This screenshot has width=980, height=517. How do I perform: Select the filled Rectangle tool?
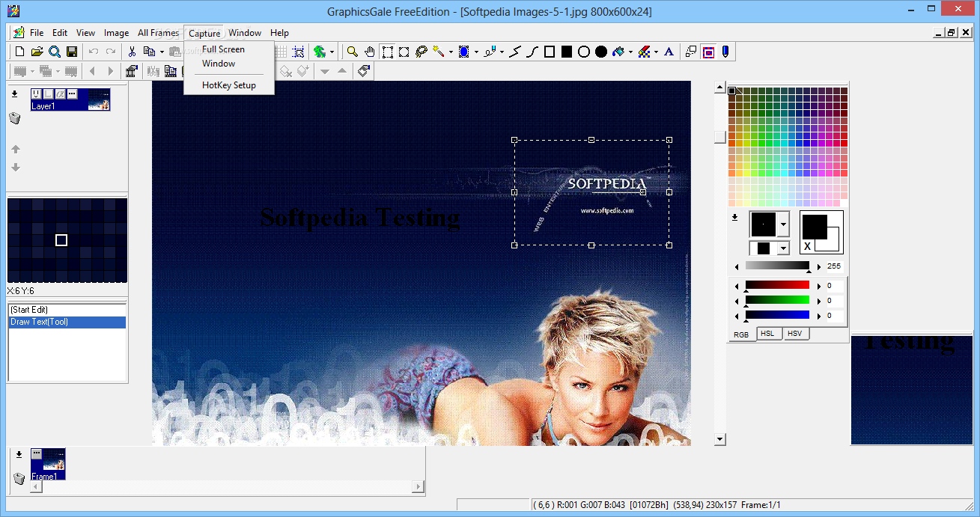(x=567, y=52)
